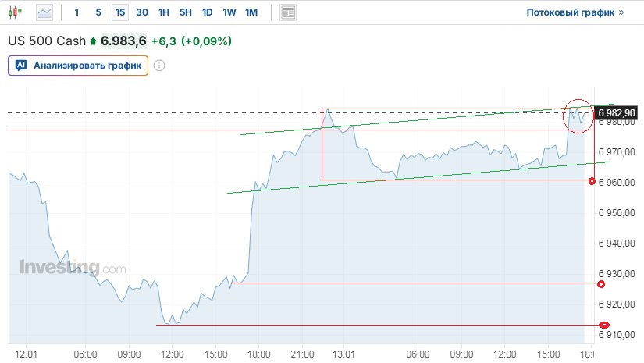Choose the 1M timeframe
Screen dimensions: 644x363
point(251,12)
